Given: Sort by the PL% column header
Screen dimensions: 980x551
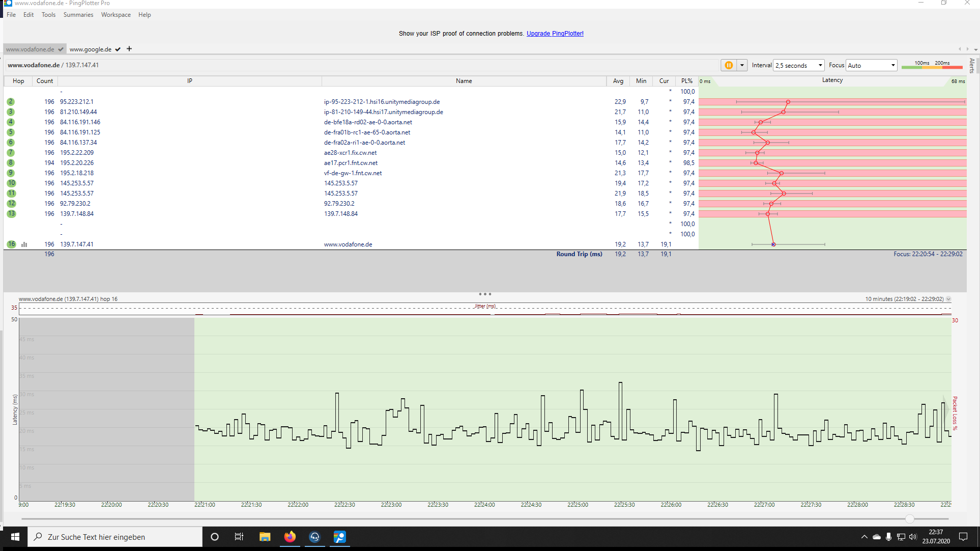Looking at the screenshot, I should pyautogui.click(x=686, y=81).
